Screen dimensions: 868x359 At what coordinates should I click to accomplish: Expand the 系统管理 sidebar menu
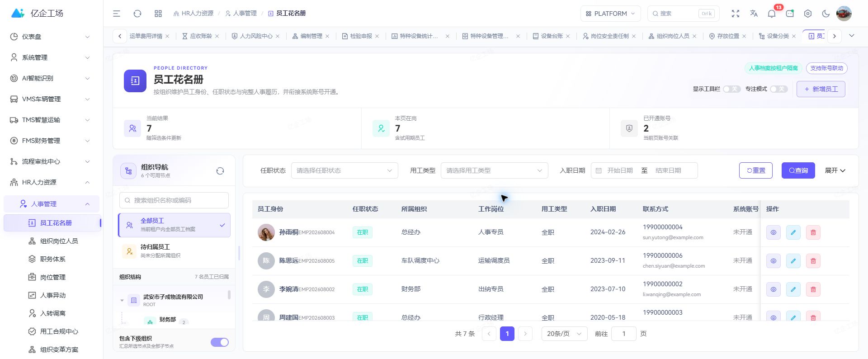(x=51, y=57)
